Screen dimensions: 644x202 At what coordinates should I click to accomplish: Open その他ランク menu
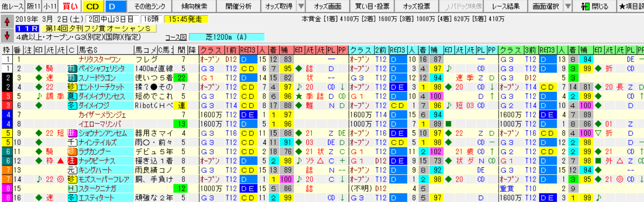click(149, 7)
